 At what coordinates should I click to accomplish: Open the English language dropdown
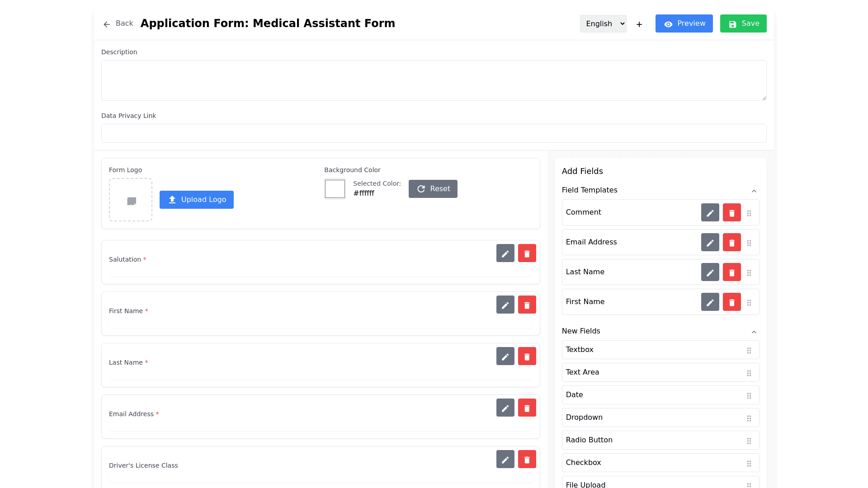click(x=603, y=24)
